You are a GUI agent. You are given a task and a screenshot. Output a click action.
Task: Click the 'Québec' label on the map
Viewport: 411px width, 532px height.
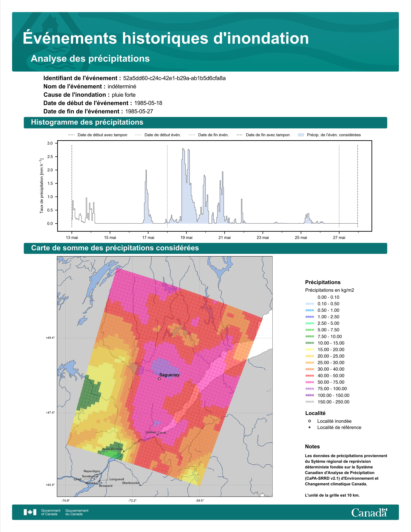coord(151,432)
